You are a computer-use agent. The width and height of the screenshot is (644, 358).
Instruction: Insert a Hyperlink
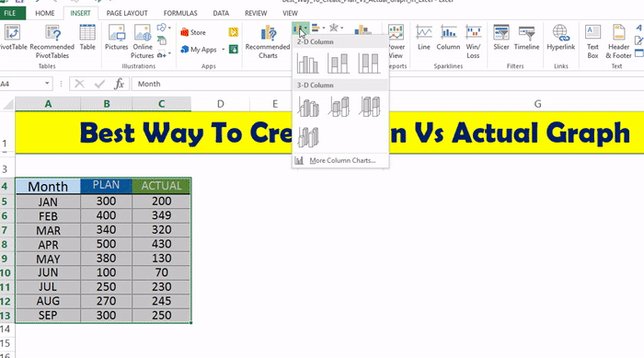560,38
